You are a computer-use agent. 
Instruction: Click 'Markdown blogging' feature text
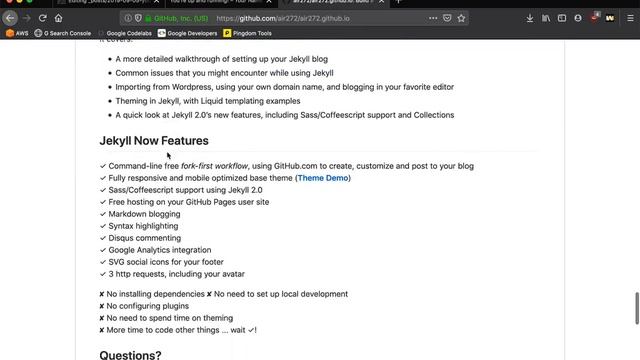(x=144, y=214)
